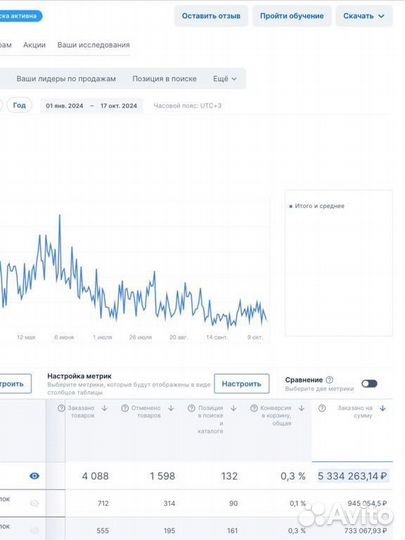
Task: Switch to the Акции tab
Action: coord(34,45)
